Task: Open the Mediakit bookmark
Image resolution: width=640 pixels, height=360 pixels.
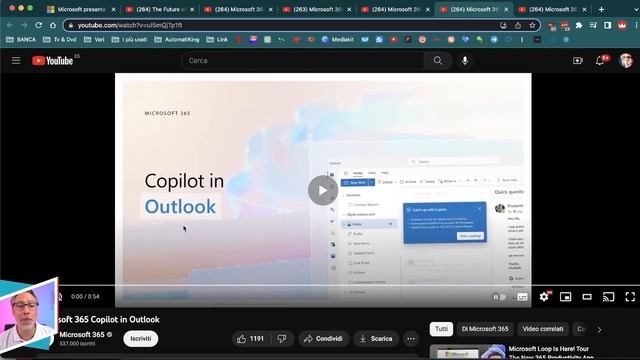Action: (338, 40)
